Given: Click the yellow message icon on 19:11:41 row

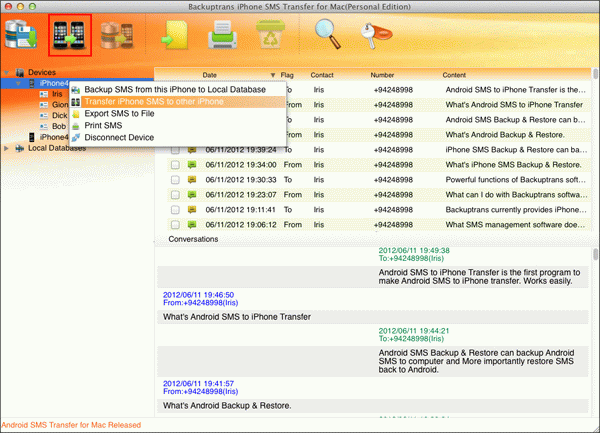Looking at the screenshot, I should click(x=192, y=210).
